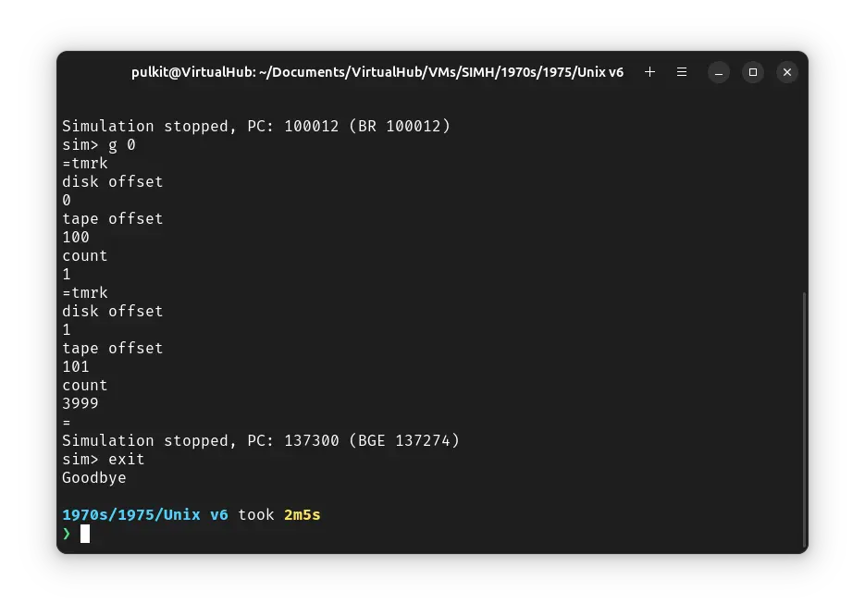The height and width of the screenshot is (616, 865).
Task: Open a new terminal tab with the plus icon
Action: tap(649, 72)
